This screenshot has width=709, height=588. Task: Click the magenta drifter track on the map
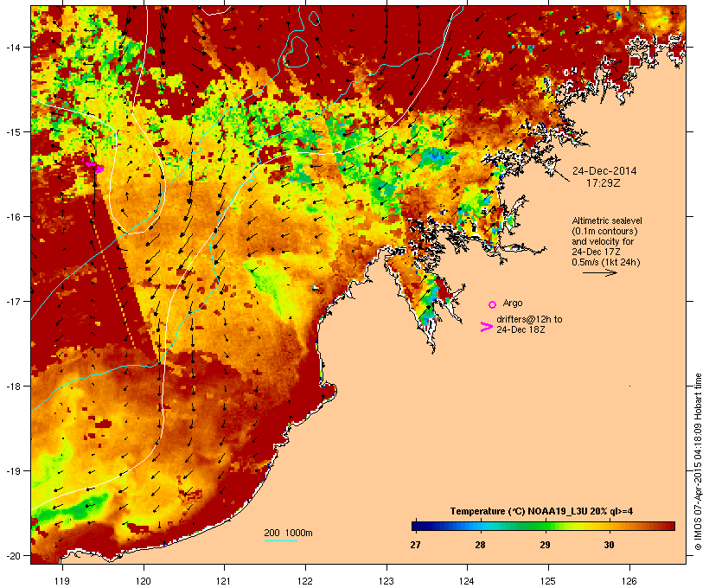click(93, 165)
